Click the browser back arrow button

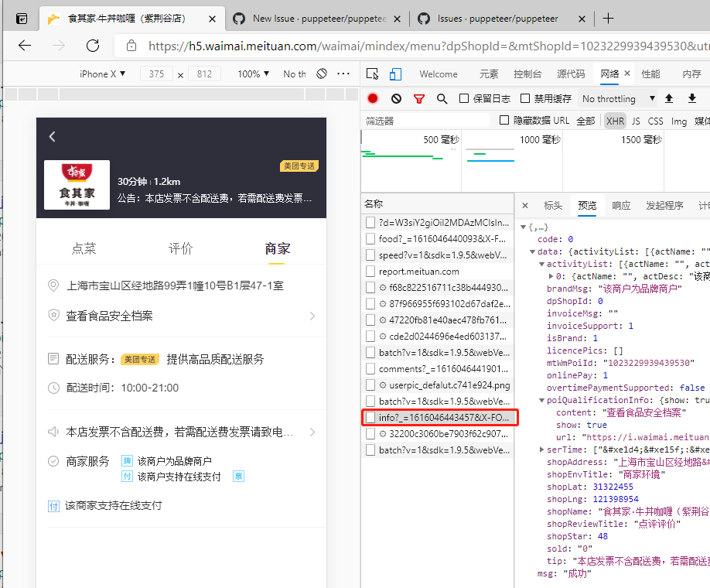pos(25,46)
